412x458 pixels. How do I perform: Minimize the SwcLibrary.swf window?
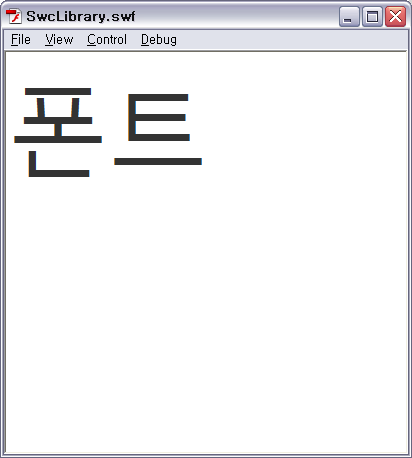coord(349,16)
